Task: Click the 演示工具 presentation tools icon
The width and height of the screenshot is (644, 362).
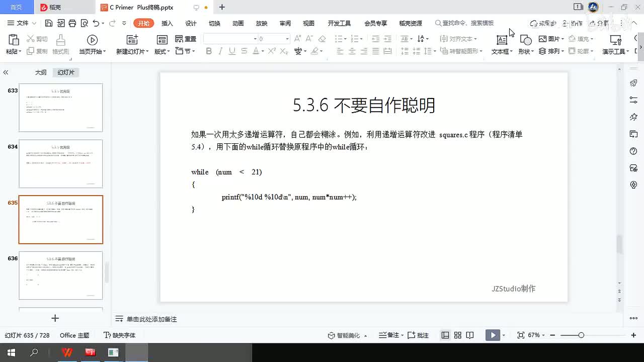Action: click(x=615, y=40)
